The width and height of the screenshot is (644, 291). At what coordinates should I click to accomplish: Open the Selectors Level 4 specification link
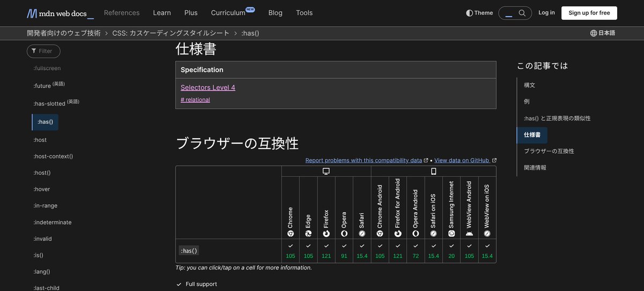(208, 87)
